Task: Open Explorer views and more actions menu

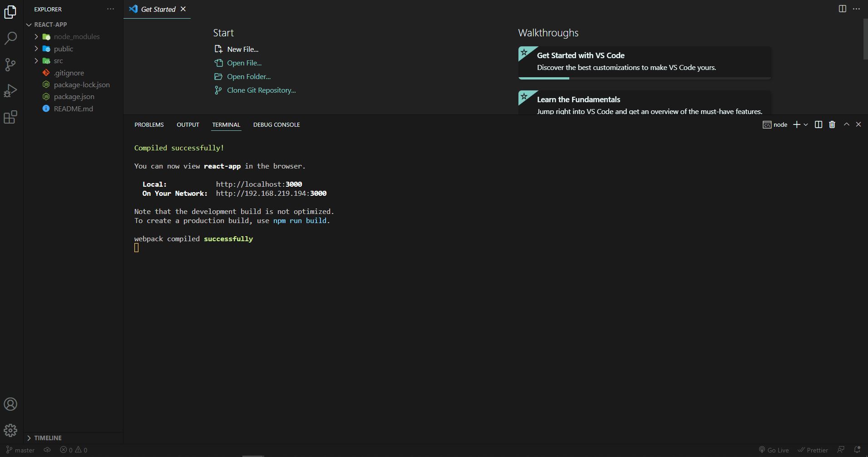Action: coord(110,9)
